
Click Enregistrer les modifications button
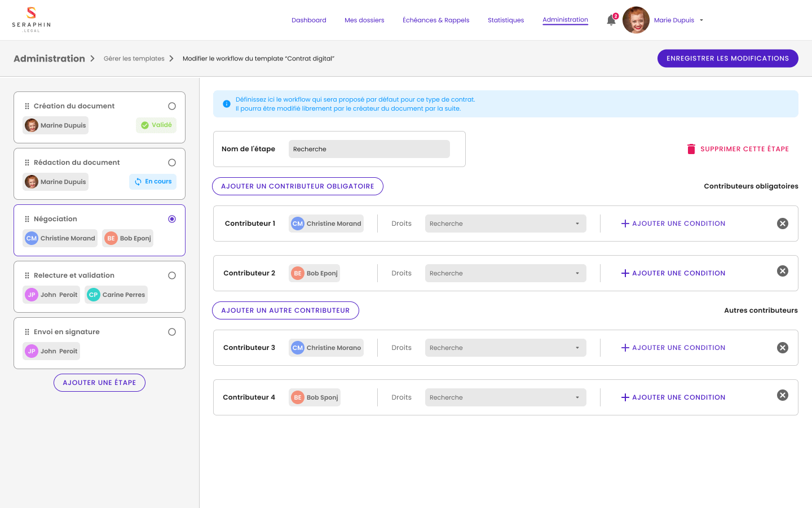click(727, 59)
